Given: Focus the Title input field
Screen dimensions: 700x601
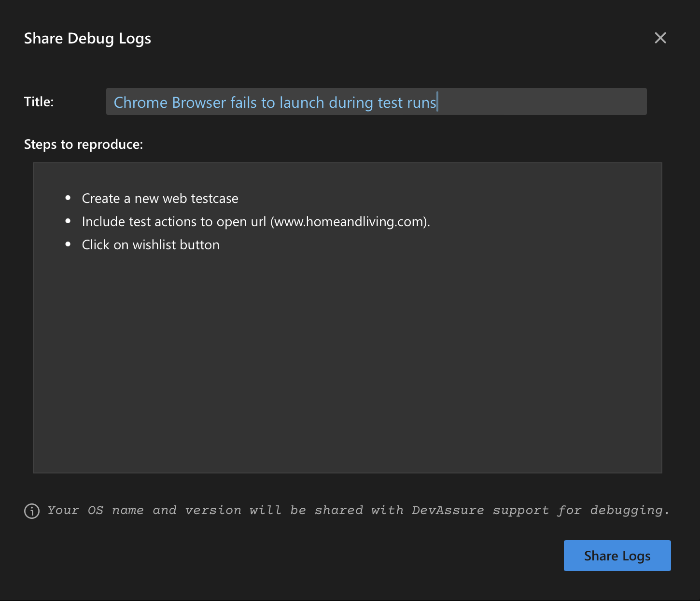Looking at the screenshot, I should click(x=376, y=102).
